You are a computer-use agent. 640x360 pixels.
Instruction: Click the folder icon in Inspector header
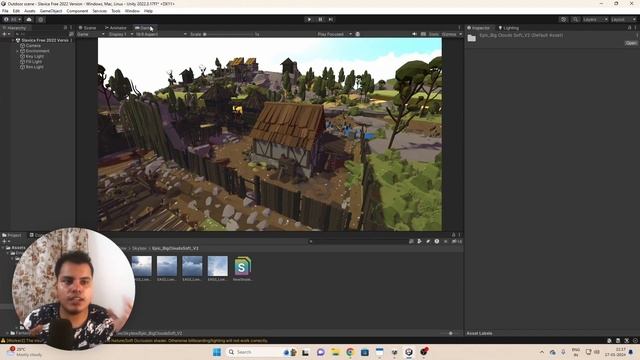coord(472,38)
